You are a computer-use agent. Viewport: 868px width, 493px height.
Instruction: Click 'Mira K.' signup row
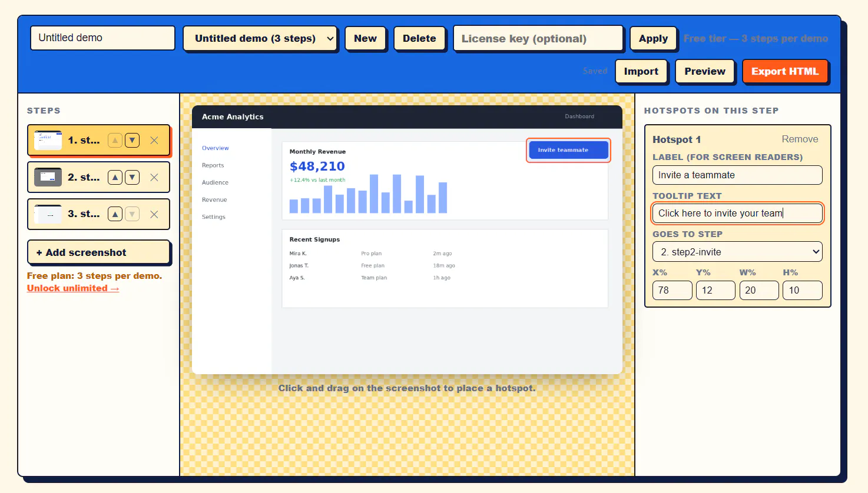(x=298, y=254)
